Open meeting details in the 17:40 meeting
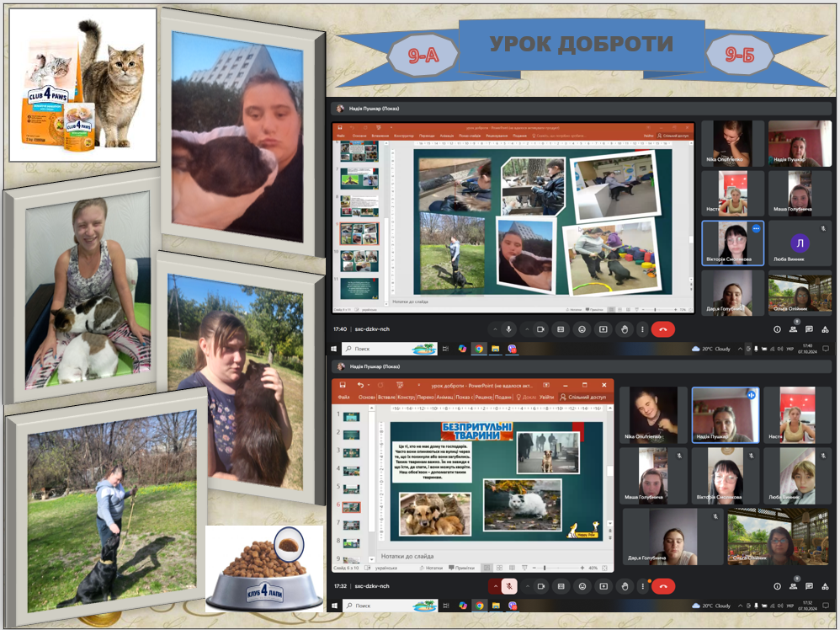 (x=778, y=329)
